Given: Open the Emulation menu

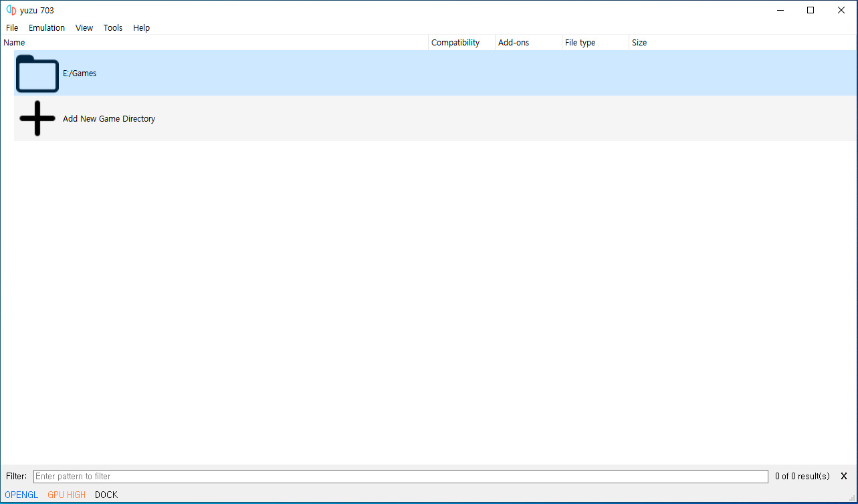Looking at the screenshot, I should click(x=47, y=28).
